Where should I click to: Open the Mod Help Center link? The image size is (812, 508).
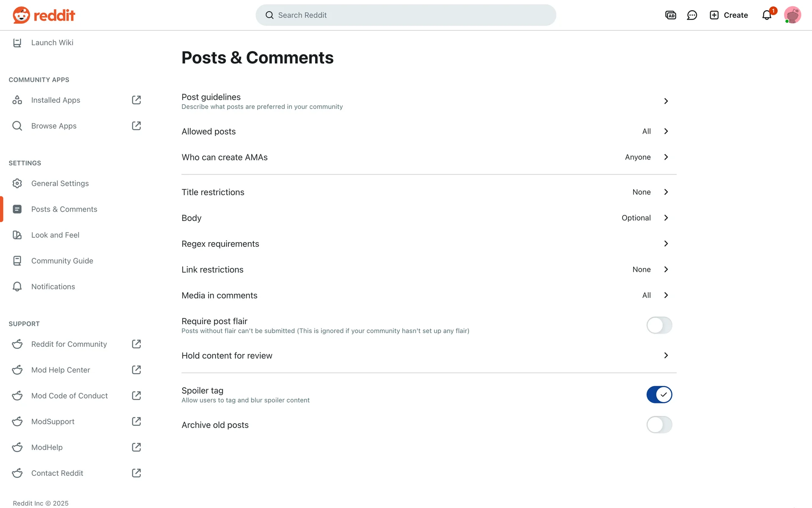click(60, 370)
